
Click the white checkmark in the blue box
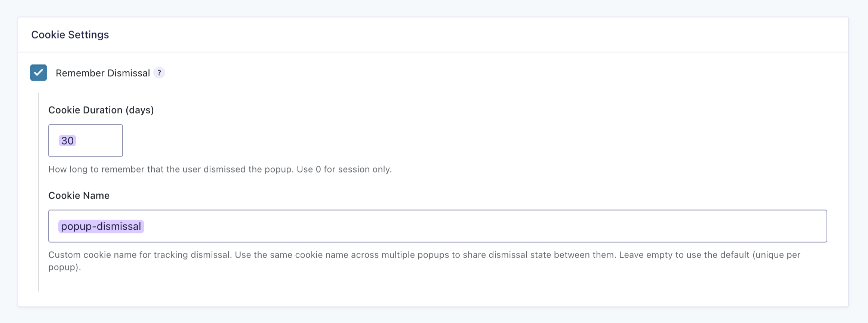pyautogui.click(x=39, y=73)
